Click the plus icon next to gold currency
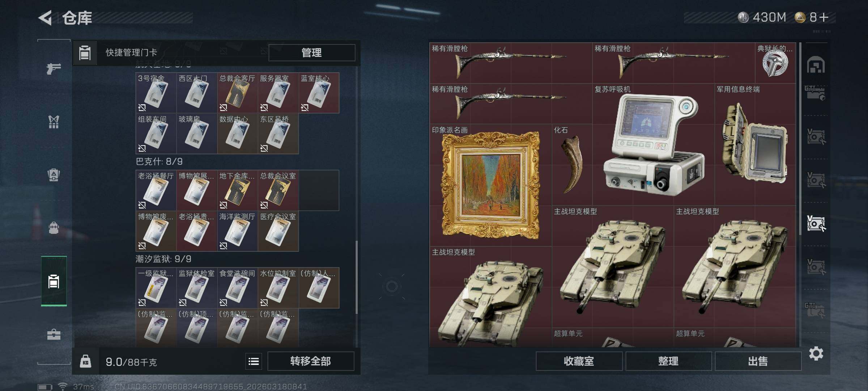The width and height of the screenshot is (868, 391). coord(824,17)
